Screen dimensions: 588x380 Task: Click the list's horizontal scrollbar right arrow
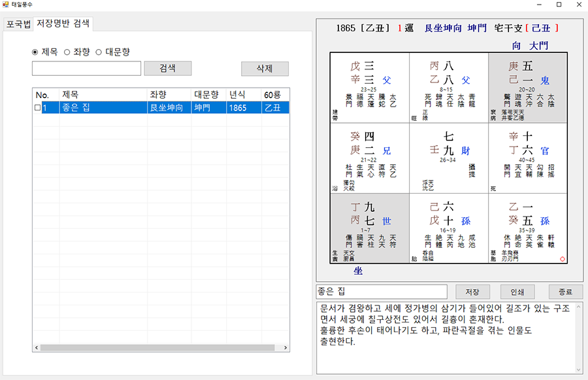[x=286, y=348]
